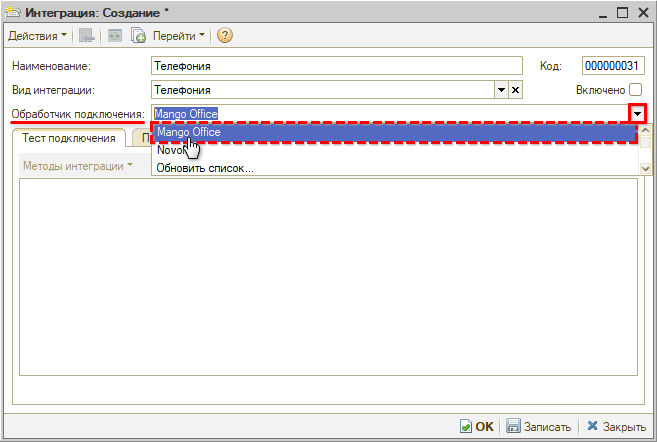Expand the Вид интеграции dropdown arrow
The width and height of the screenshot is (657, 442).
[x=502, y=90]
